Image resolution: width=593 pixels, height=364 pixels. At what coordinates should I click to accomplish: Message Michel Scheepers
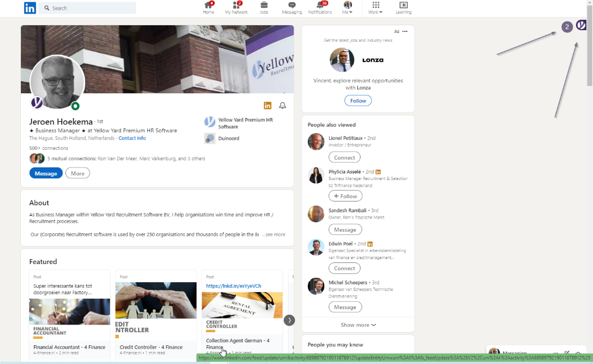pos(345,307)
